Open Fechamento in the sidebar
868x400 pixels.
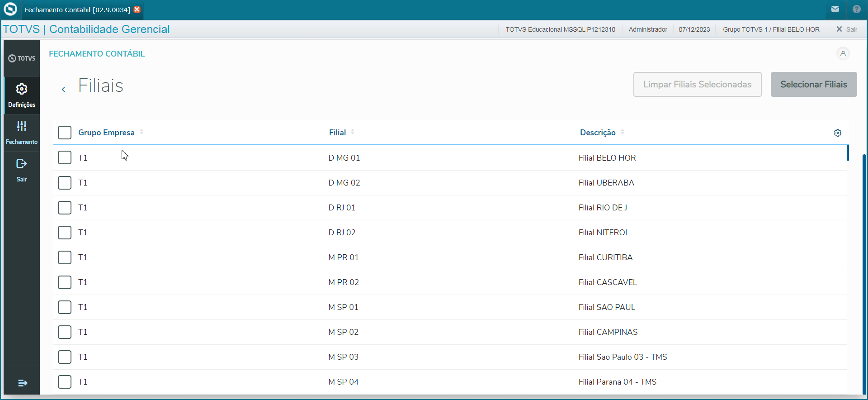coord(22,133)
